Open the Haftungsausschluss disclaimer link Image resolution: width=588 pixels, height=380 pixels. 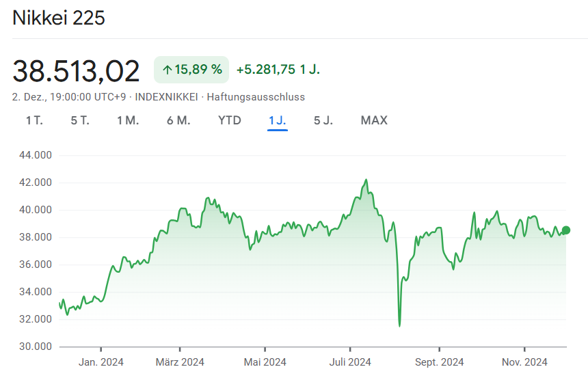pos(256,97)
